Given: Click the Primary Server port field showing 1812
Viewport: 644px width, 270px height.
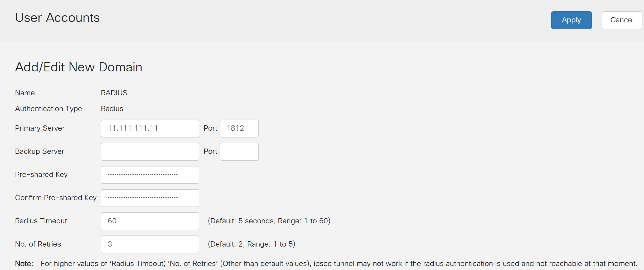Looking at the screenshot, I should click(x=239, y=129).
